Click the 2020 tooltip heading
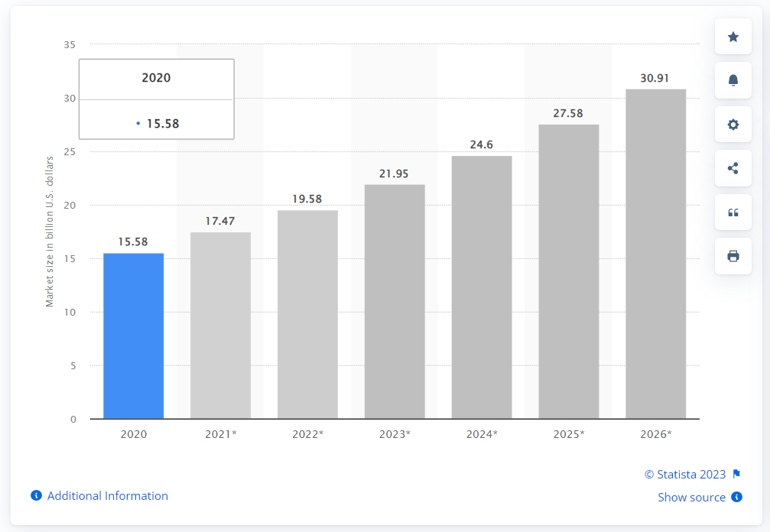The height and width of the screenshot is (532, 770). tap(156, 78)
